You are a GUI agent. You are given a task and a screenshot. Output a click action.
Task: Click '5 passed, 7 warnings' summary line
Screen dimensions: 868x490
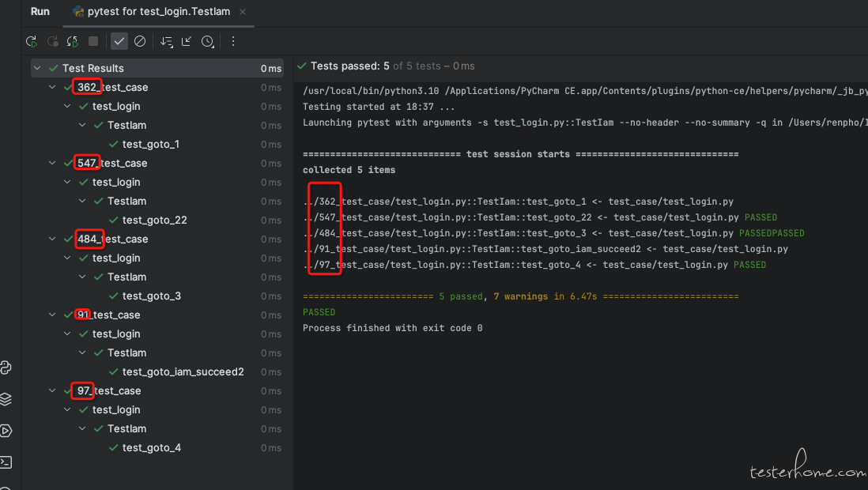[520, 296]
